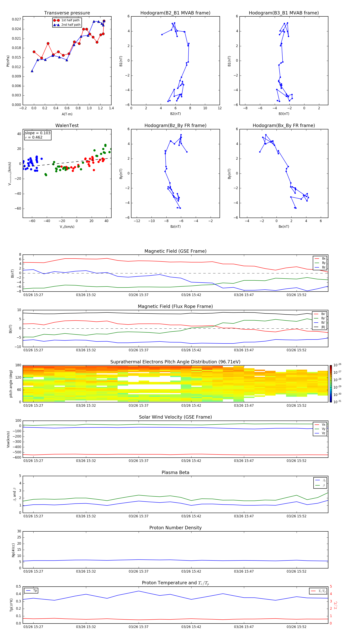Click the "slope = 0.103" annotation
The width and height of the screenshot is (351, 644).
37,133
